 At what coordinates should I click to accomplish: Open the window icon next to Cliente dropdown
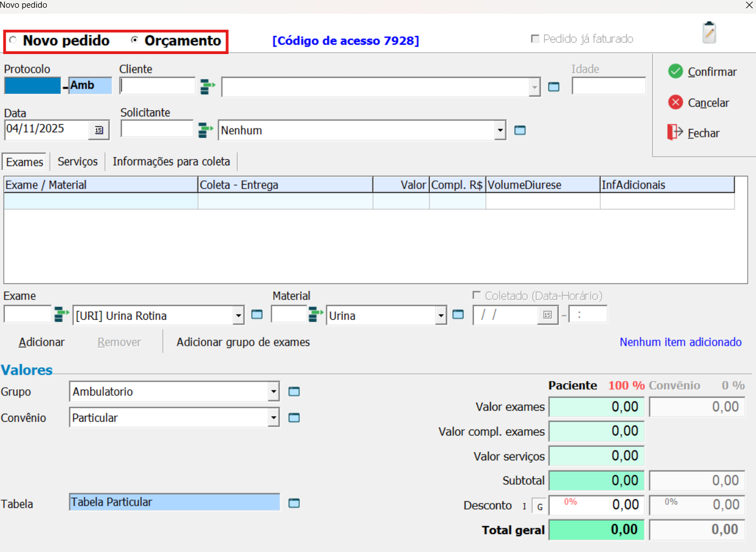coord(554,87)
